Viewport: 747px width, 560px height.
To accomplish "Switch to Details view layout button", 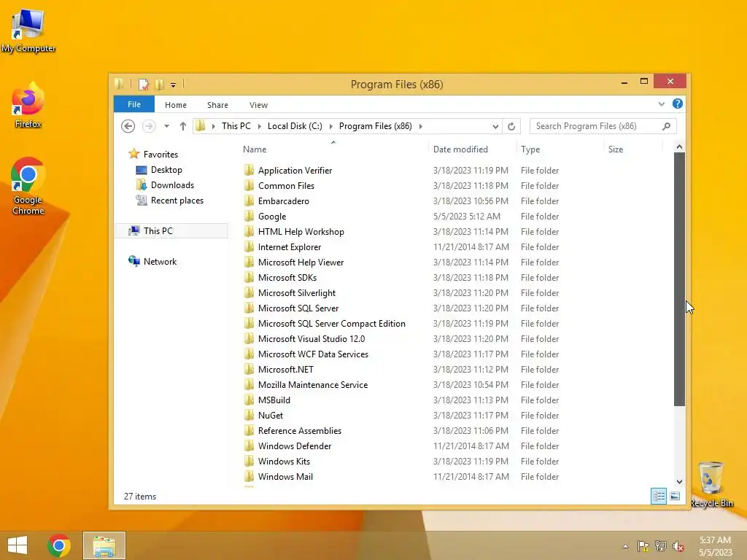I will [659, 496].
